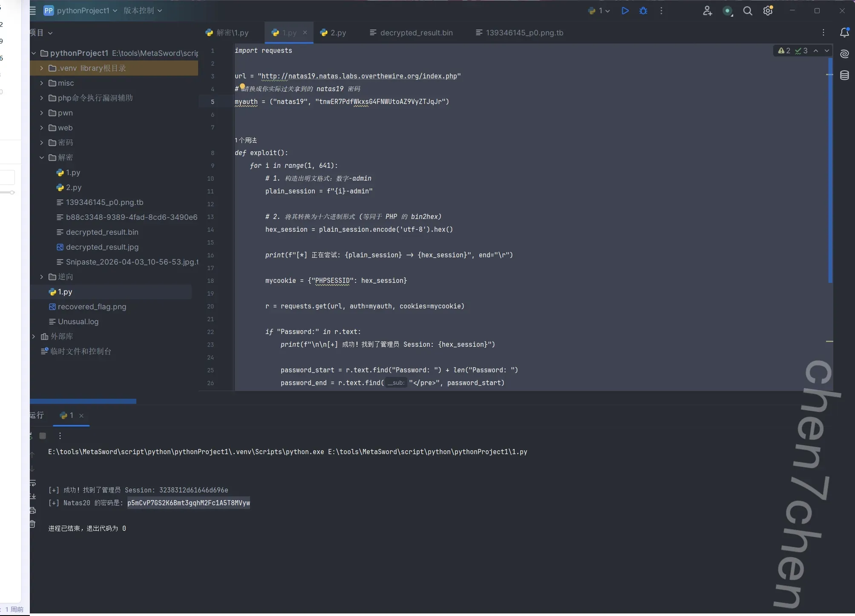The height and width of the screenshot is (616, 855).
Task: Click the highlighted Natas20 password in console
Action: coord(189,503)
